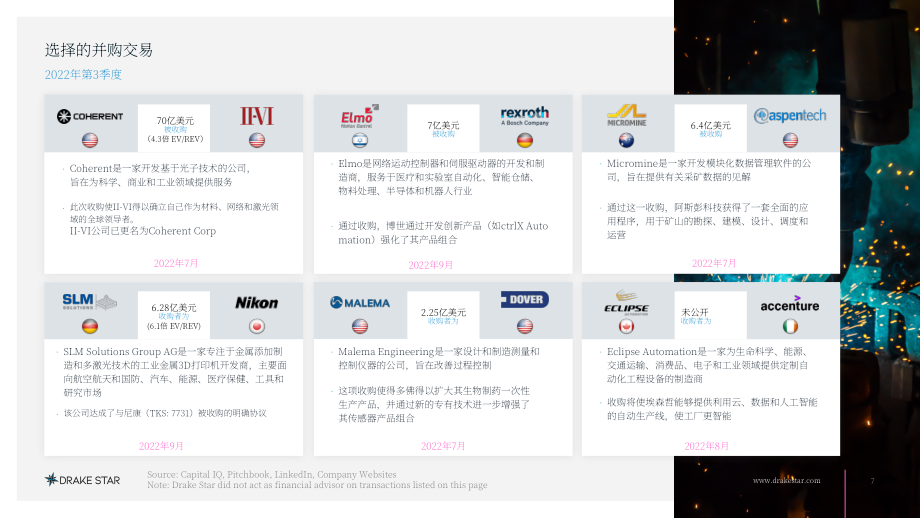Image resolution: width=920 pixels, height=518 pixels.
Task: Select the slide title 选择的并购交易
Action: (99, 50)
